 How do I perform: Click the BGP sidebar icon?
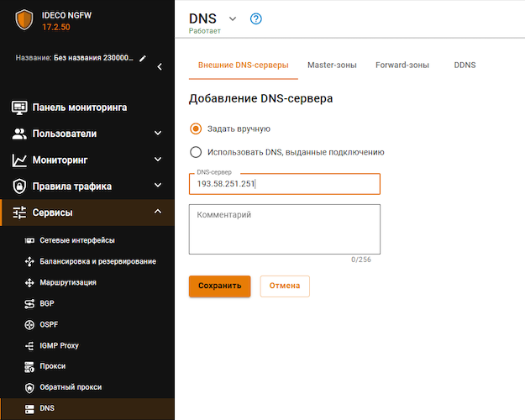29,303
